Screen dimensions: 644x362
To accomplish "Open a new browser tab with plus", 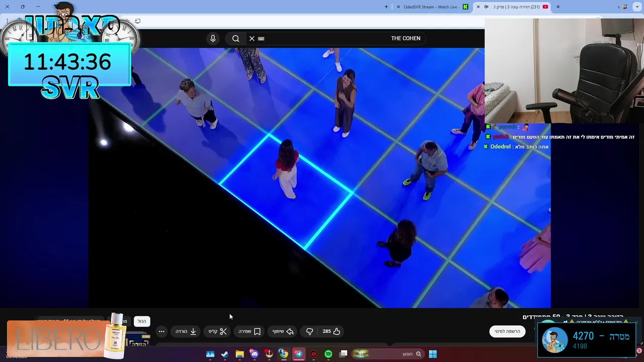I will pyautogui.click(x=386, y=7).
